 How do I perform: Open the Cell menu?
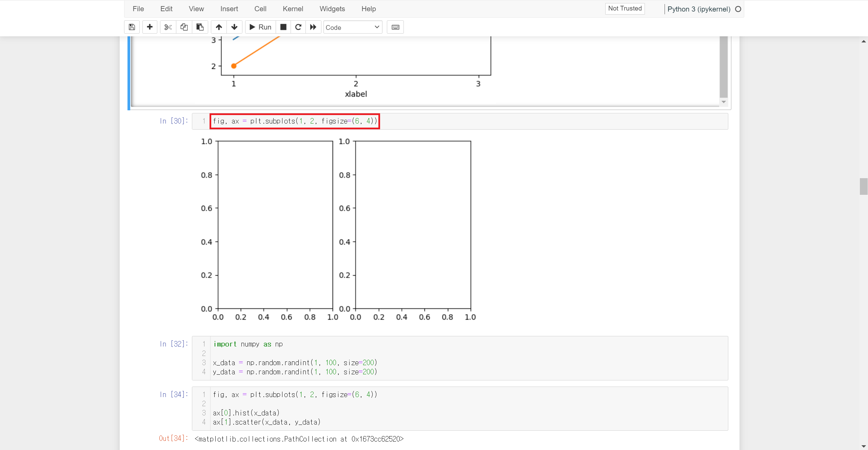pos(260,9)
